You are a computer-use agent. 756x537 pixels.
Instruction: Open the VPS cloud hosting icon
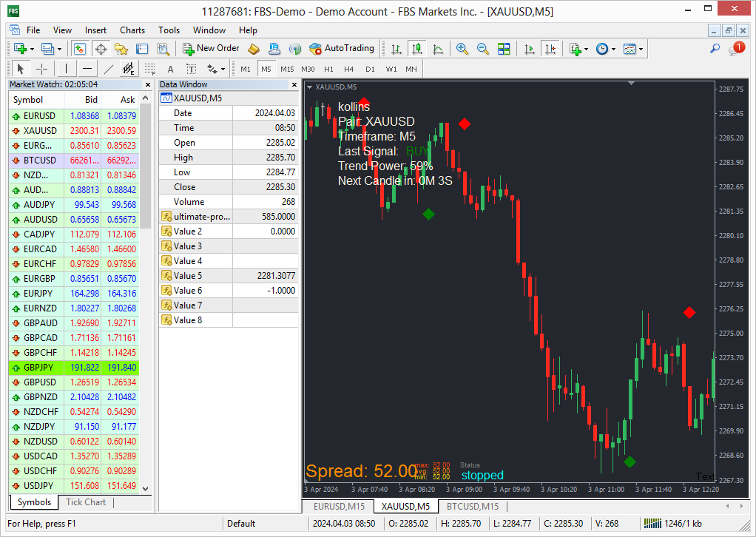274,49
